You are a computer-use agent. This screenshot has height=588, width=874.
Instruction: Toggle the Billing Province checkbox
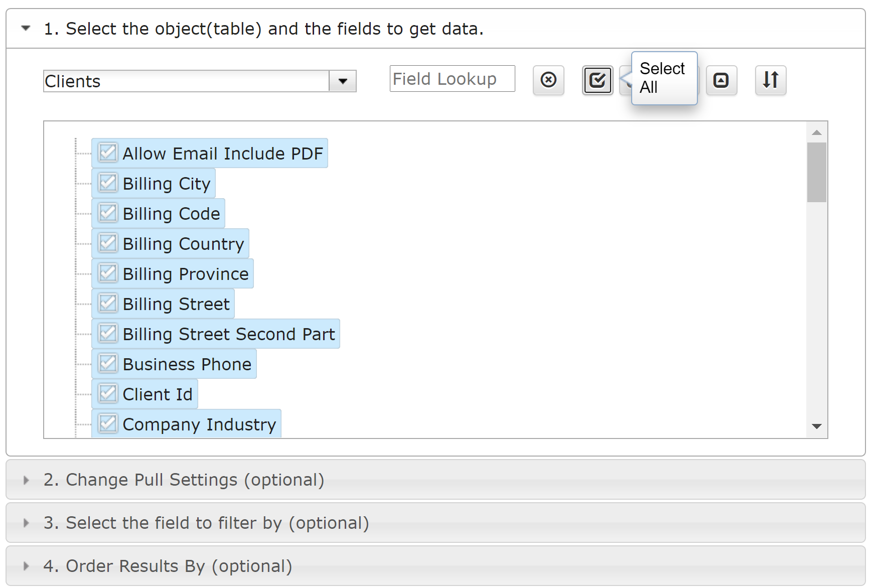tap(108, 273)
